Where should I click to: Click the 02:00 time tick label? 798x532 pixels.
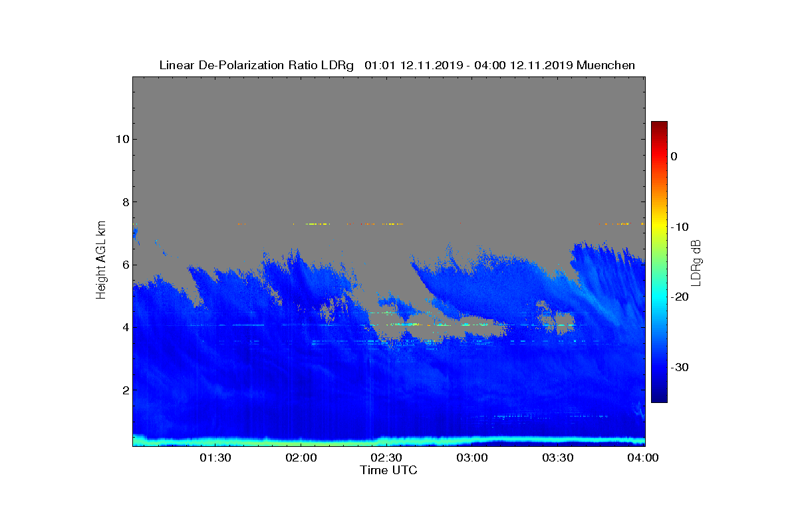click(301, 458)
